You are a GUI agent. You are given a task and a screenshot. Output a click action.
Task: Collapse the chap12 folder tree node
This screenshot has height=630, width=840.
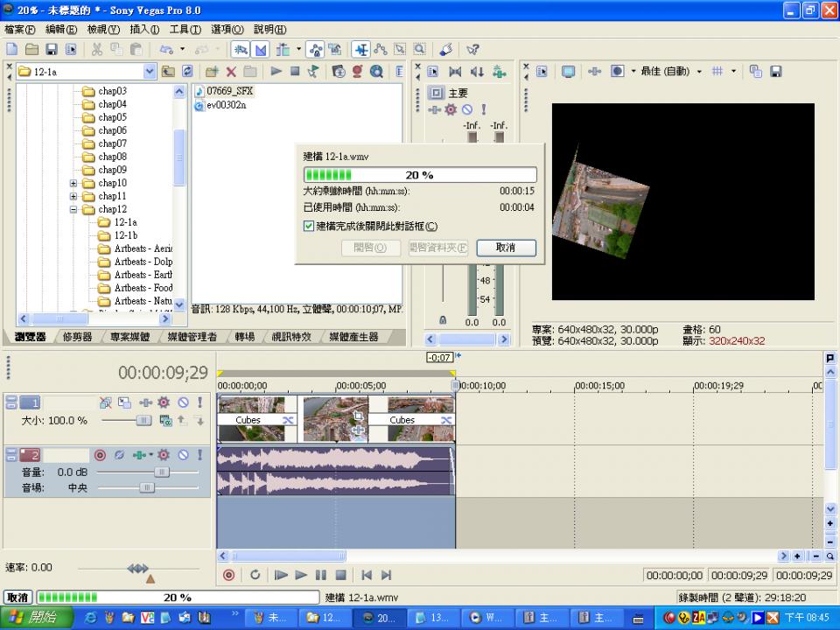coord(74,210)
